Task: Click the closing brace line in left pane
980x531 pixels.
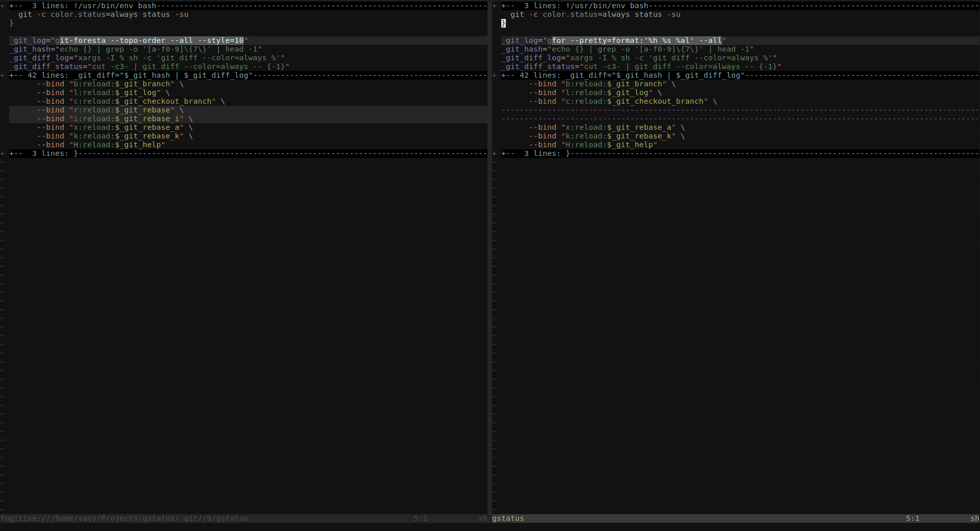Action: tap(11, 23)
